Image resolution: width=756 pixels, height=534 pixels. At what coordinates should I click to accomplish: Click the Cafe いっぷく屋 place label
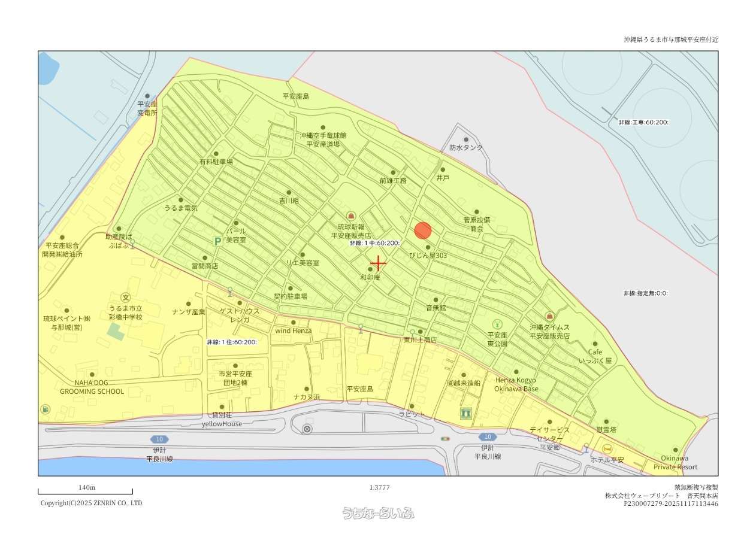pyautogui.click(x=595, y=356)
